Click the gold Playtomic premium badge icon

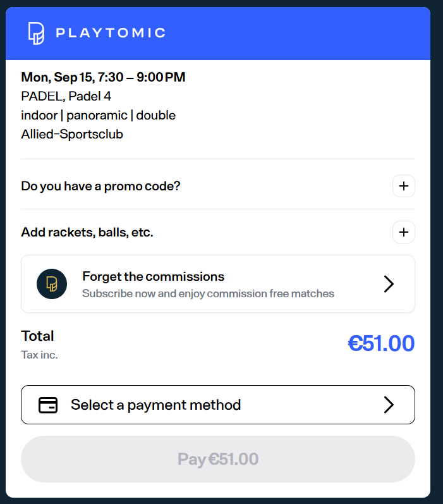pyautogui.click(x=52, y=284)
